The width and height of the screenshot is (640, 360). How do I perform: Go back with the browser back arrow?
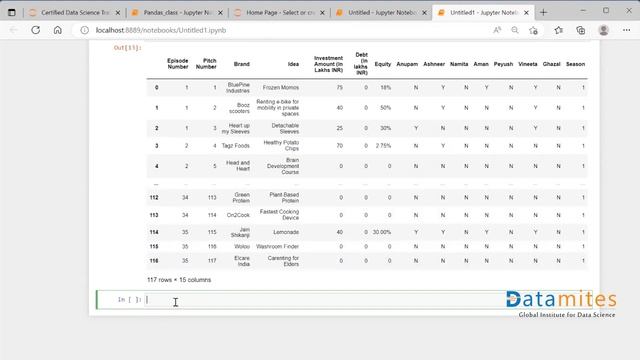click(13, 30)
